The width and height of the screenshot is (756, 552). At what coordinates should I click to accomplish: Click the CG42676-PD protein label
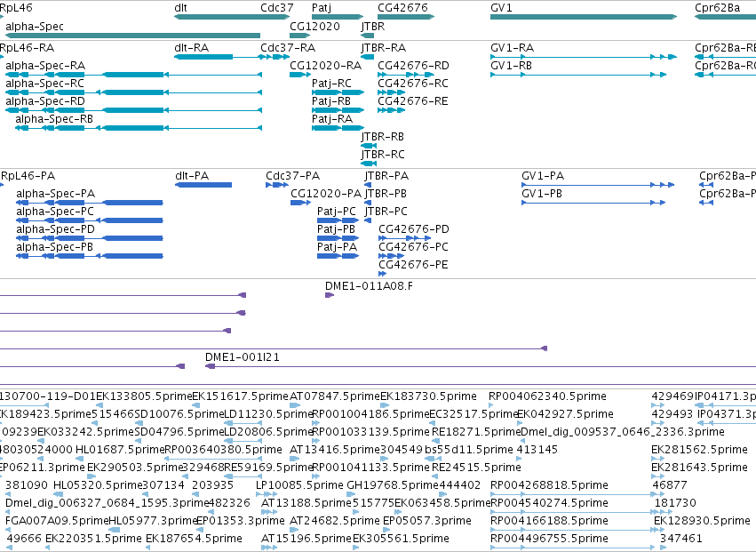pyautogui.click(x=414, y=229)
